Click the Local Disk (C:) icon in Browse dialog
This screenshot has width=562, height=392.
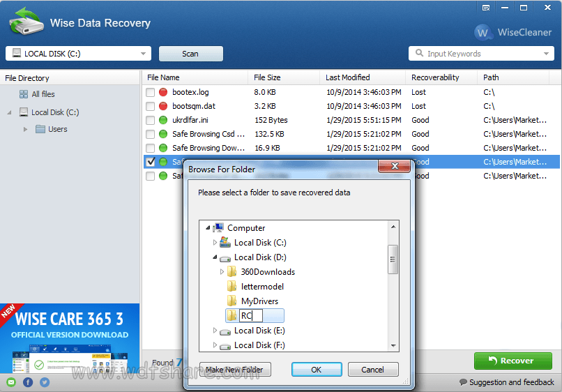click(x=225, y=243)
